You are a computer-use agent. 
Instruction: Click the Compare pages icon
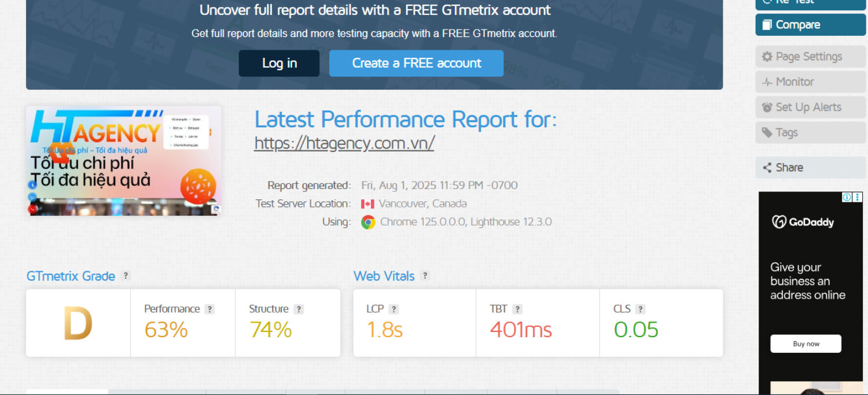[x=767, y=25]
